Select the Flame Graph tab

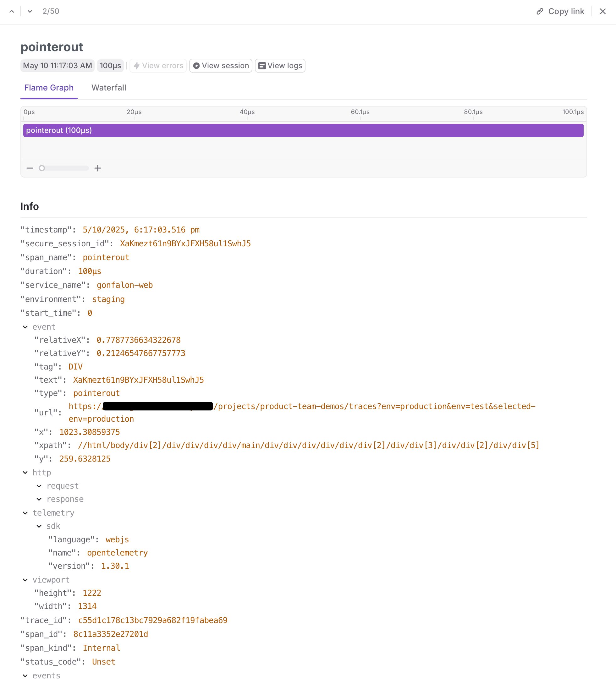[x=49, y=88]
